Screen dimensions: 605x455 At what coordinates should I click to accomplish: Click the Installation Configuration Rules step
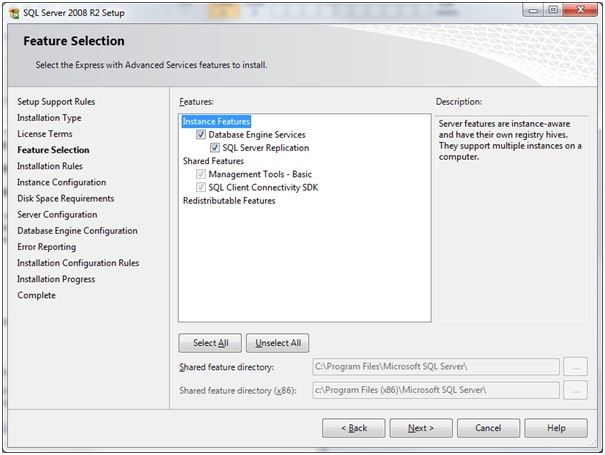pyautogui.click(x=78, y=263)
